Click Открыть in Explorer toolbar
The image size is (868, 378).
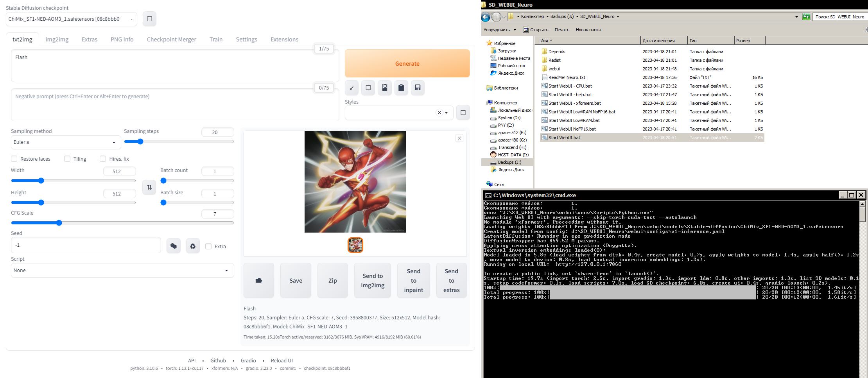536,30
